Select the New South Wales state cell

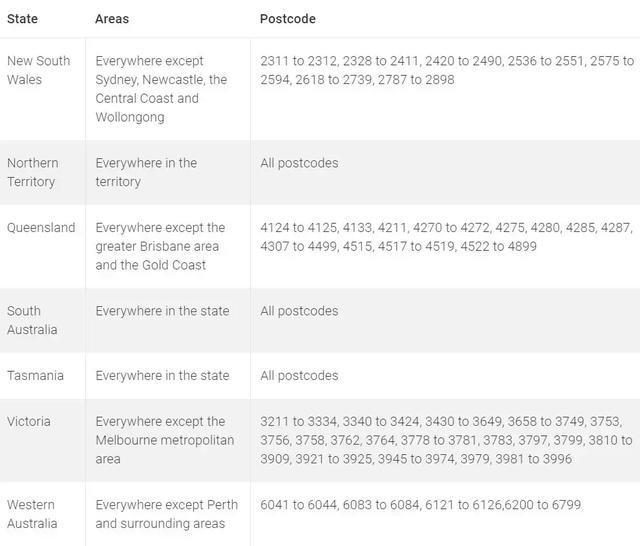coord(39,70)
